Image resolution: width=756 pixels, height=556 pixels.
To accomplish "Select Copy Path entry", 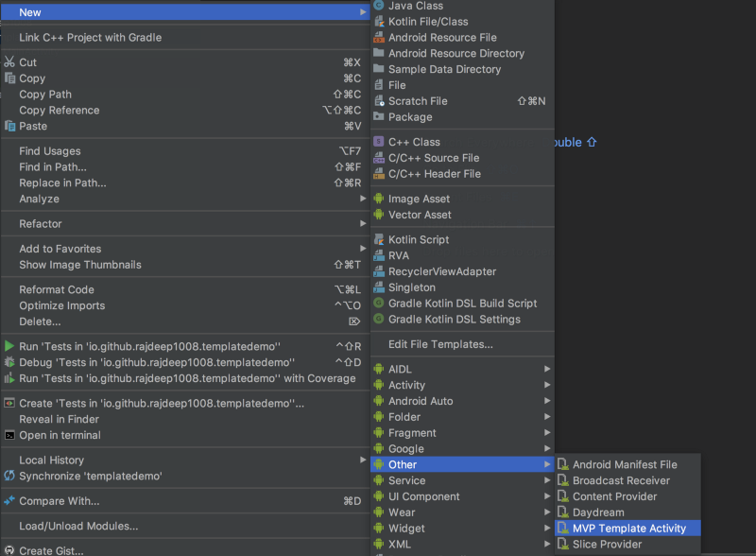I will click(185, 95).
